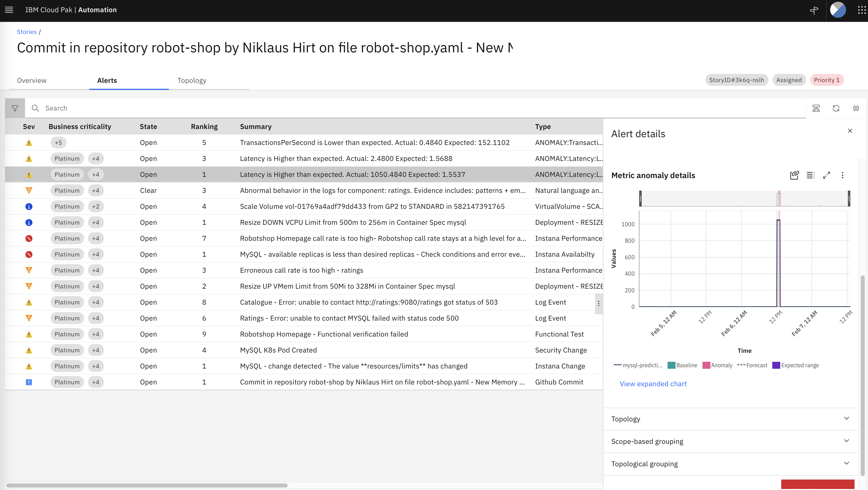Click the red button at panel bottom

817,485
